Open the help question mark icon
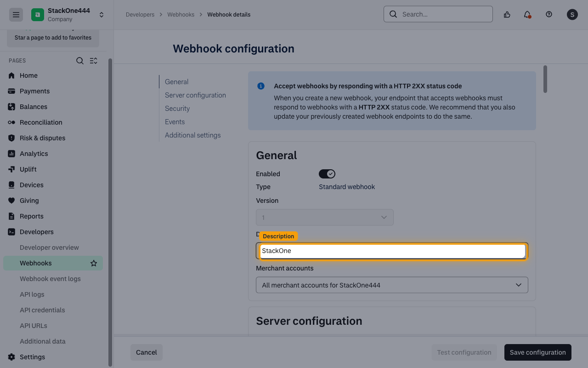The width and height of the screenshot is (588, 368). click(549, 14)
